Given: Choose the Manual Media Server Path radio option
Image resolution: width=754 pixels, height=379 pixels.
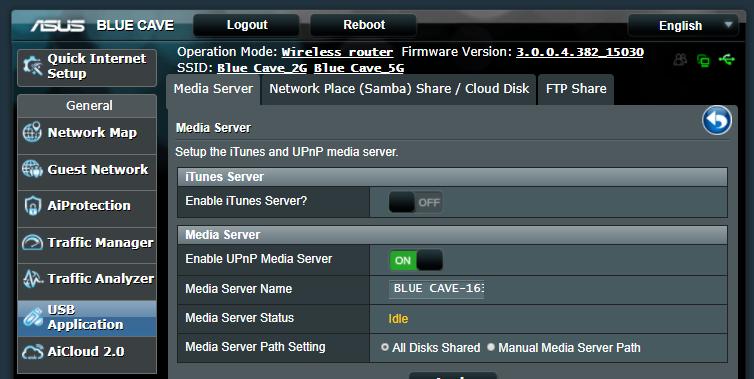Looking at the screenshot, I should point(490,347).
